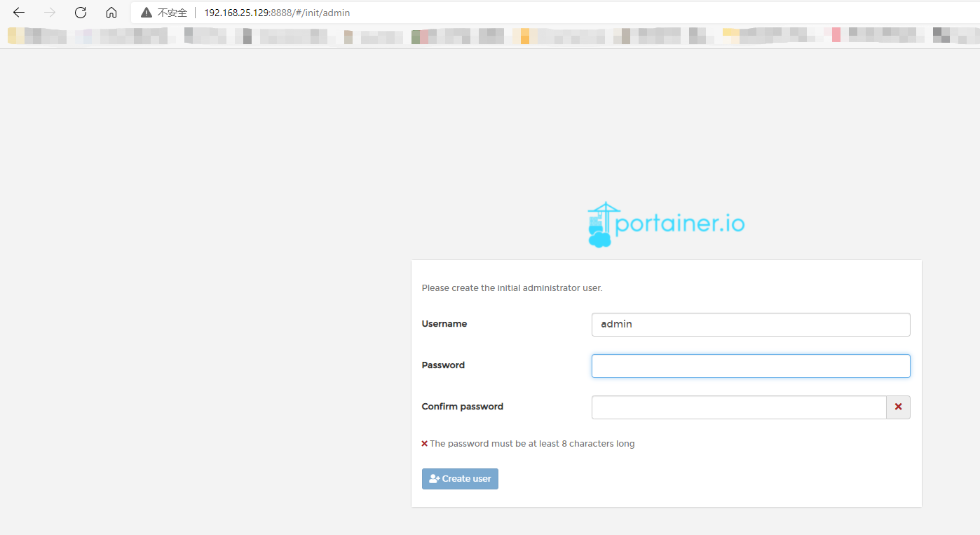
Task: Select the address bar URL text
Action: 277,13
